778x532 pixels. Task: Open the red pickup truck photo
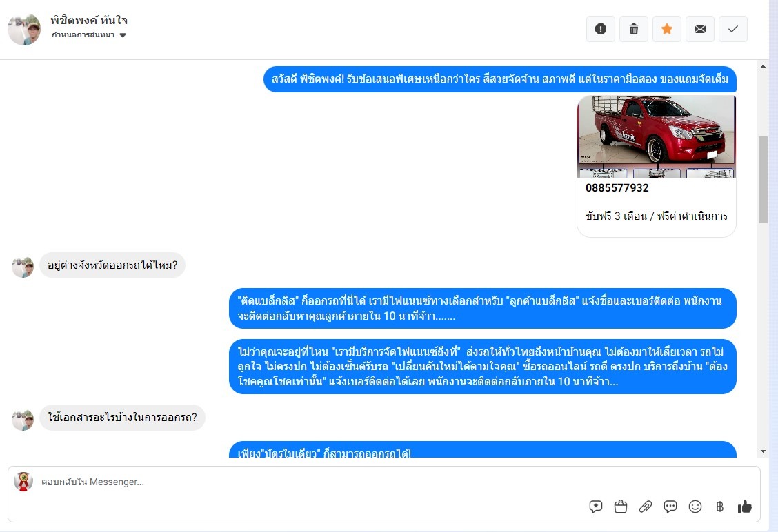point(657,136)
